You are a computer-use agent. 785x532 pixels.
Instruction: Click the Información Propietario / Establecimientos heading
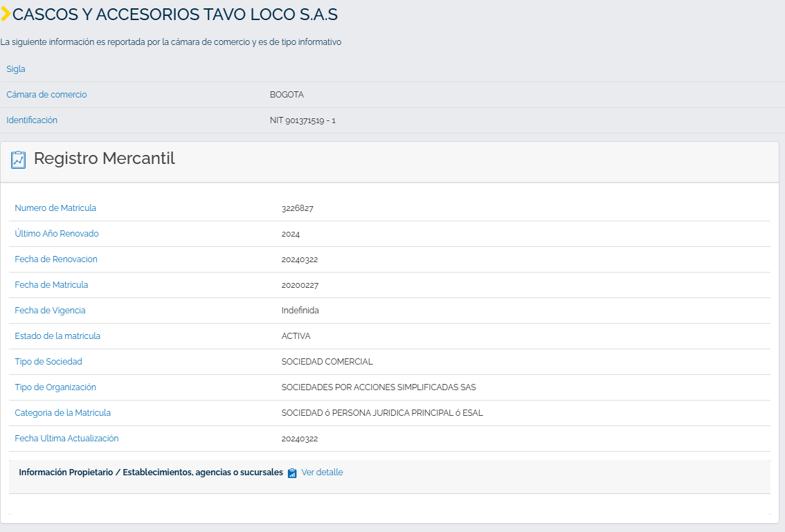[x=151, y=473]
